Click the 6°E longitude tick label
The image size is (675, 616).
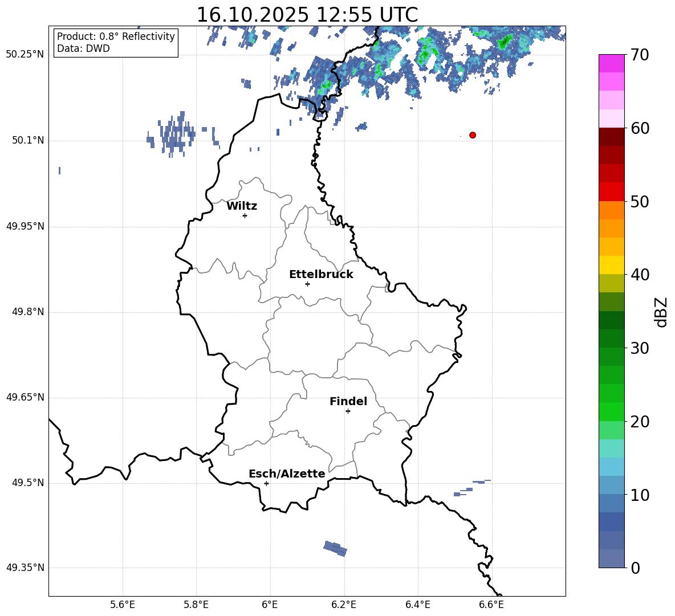[x=270, y=604]
